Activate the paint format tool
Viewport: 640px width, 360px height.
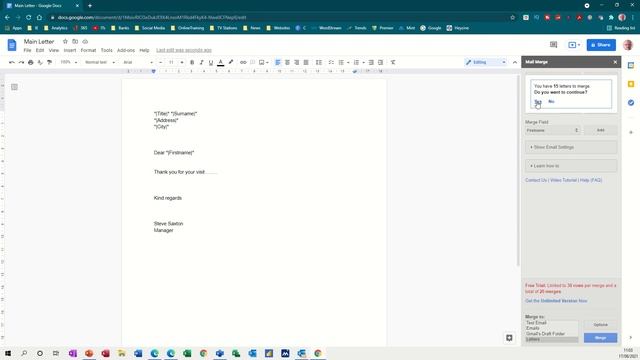49,62
